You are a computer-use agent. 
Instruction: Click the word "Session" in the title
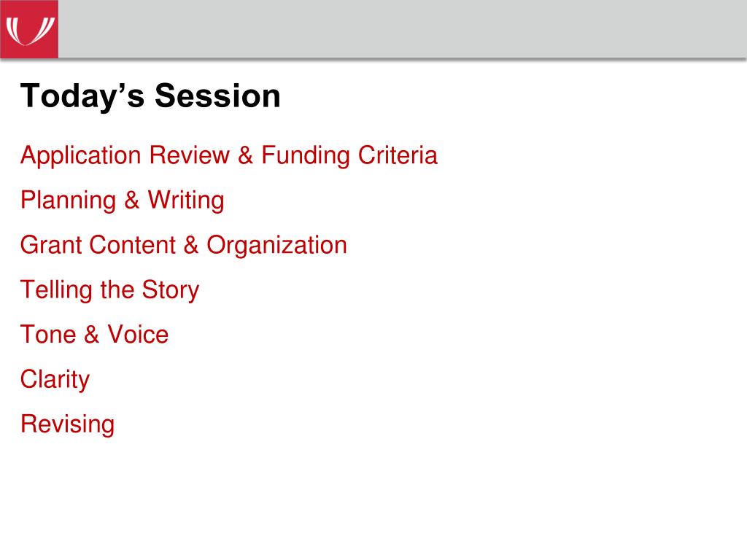click(217, 96)
